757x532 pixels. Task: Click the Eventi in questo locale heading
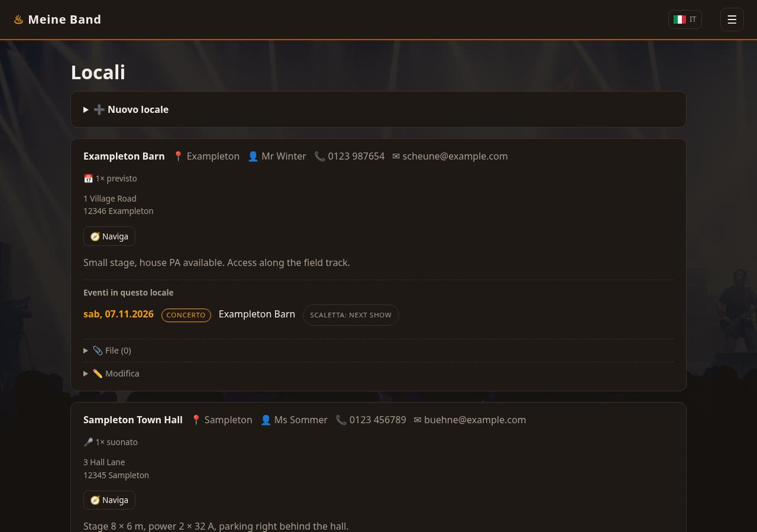click(128, 293)
